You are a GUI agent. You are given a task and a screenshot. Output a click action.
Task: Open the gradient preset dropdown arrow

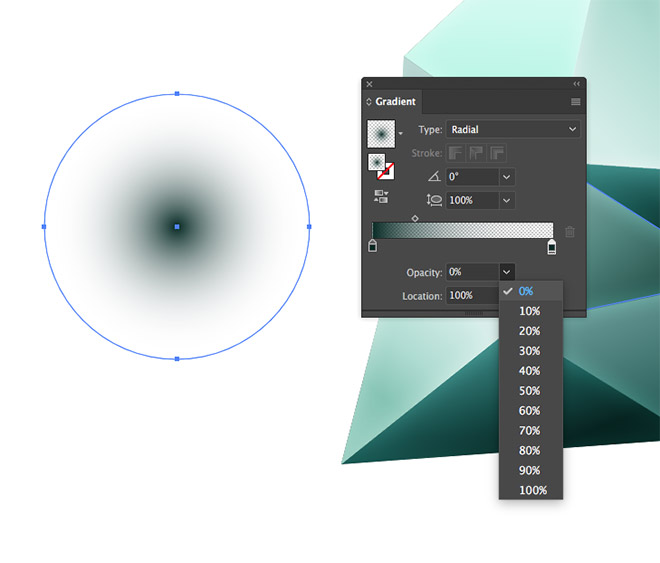tap(401, 133)
